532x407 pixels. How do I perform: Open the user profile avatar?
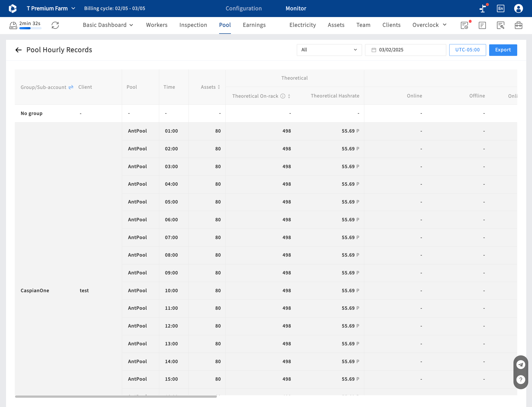pyautogui.click(x=518, y=8)
